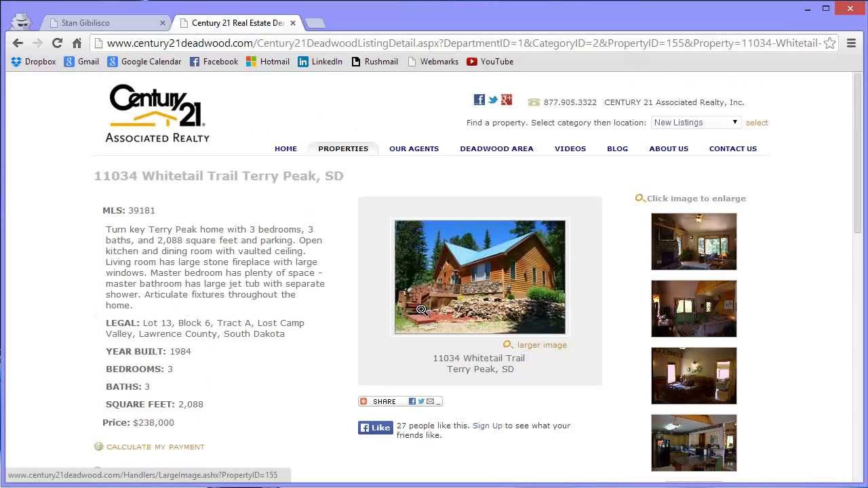
Task: Click the Facebook Sign Up link
Action: [x=488, y=426]
